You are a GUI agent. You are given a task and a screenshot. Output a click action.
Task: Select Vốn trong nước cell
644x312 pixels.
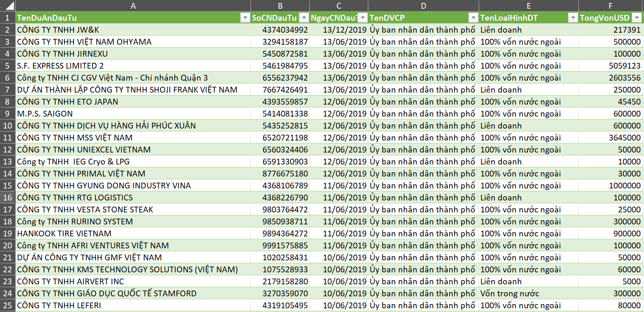(529, 293)
